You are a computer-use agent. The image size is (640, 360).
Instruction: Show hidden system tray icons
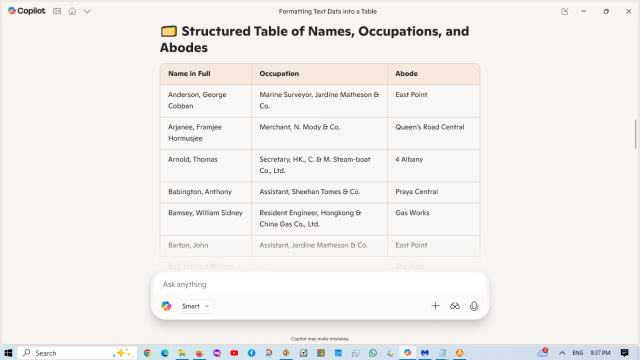[562, 353]
